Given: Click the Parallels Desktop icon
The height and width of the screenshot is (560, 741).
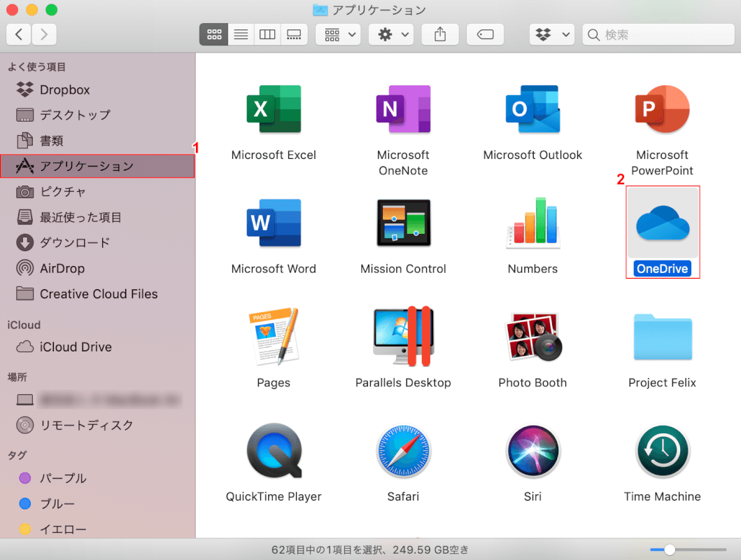Looking at the screenshot, I should click(x=403, y=337).
